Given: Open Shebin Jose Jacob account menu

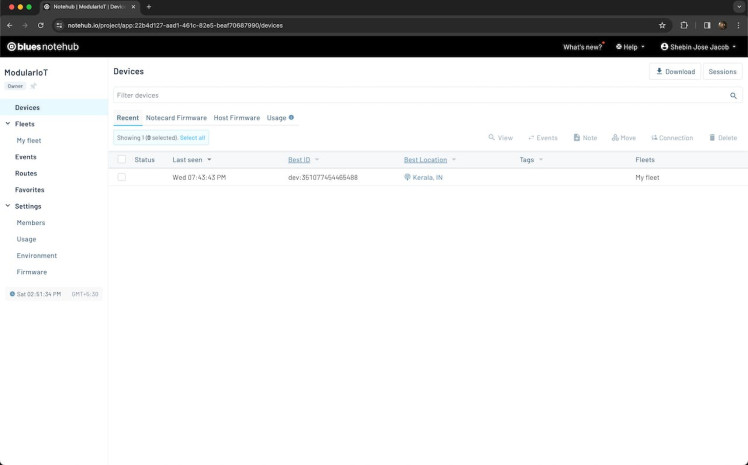Looking at the screenshot, I should [x=699, y=47].
